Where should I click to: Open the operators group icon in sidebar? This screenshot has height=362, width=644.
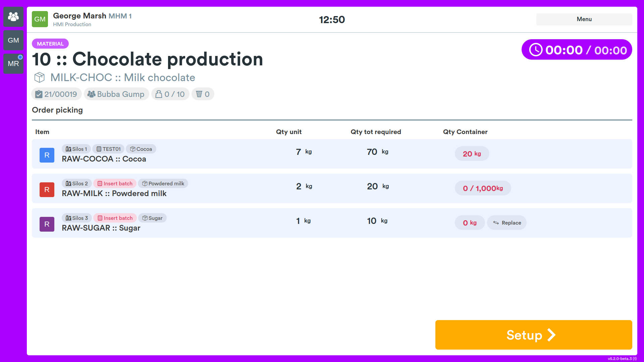13,16
